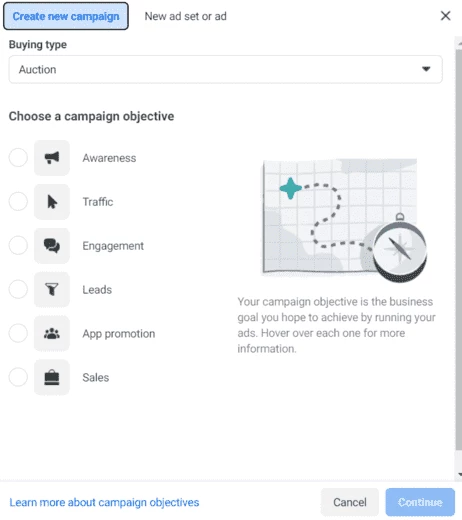Screen dimensions: 462x520
Task: Click the Cancel button
Action: 350,502
